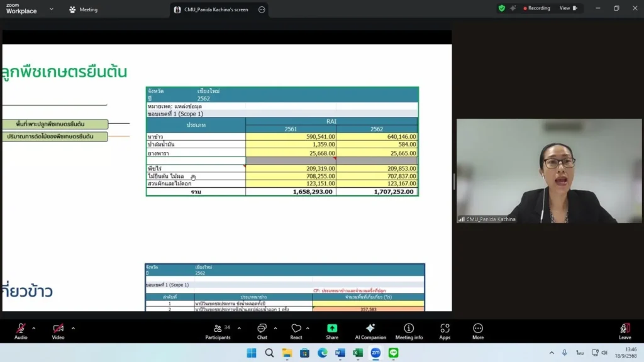Click the total 1,658,293.00
The width and height of the screenshot is (644, 362).
tap(291, 192)
